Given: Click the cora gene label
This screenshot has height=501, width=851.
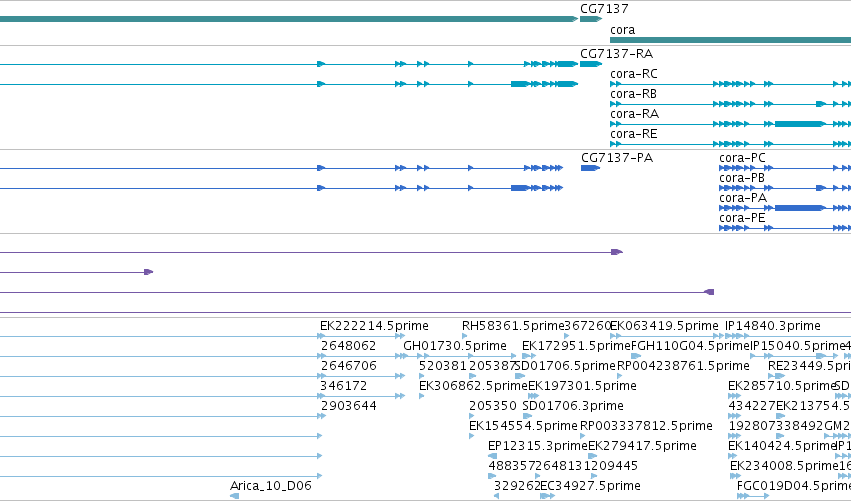Looking at the screenshot, I should 623,30.
